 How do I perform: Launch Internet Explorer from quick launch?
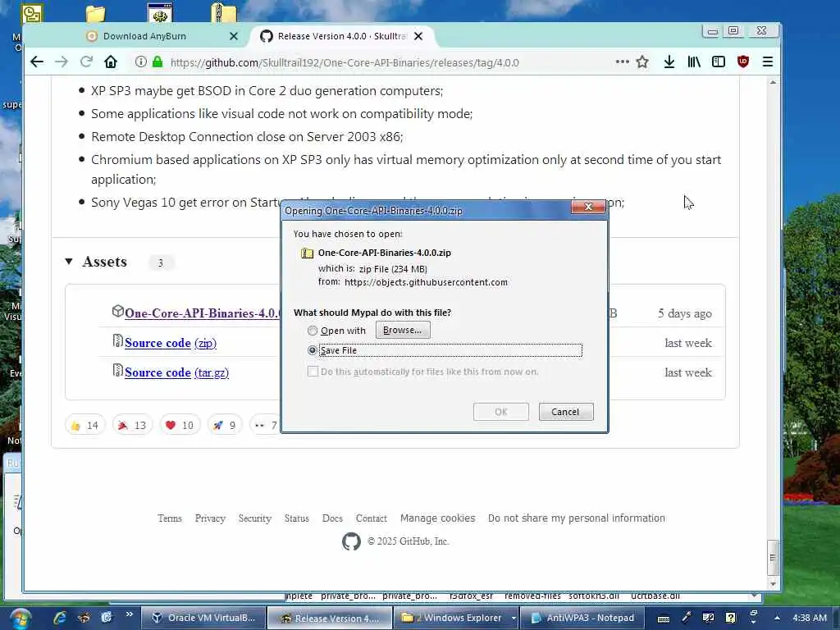point(59,618)
